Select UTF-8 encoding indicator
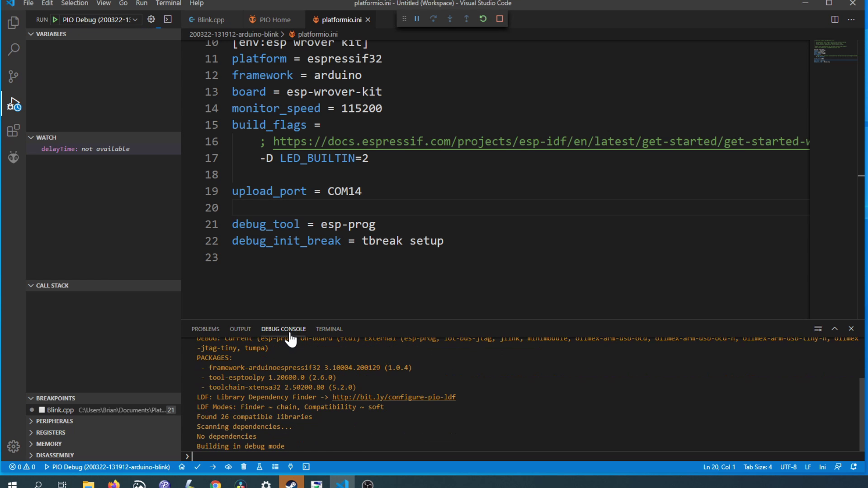 788,467
